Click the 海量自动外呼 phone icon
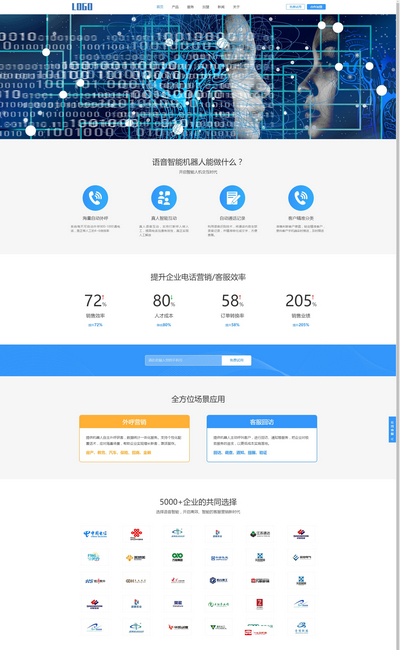Viewport: 400px width, 650px height. tap(95, 198)
